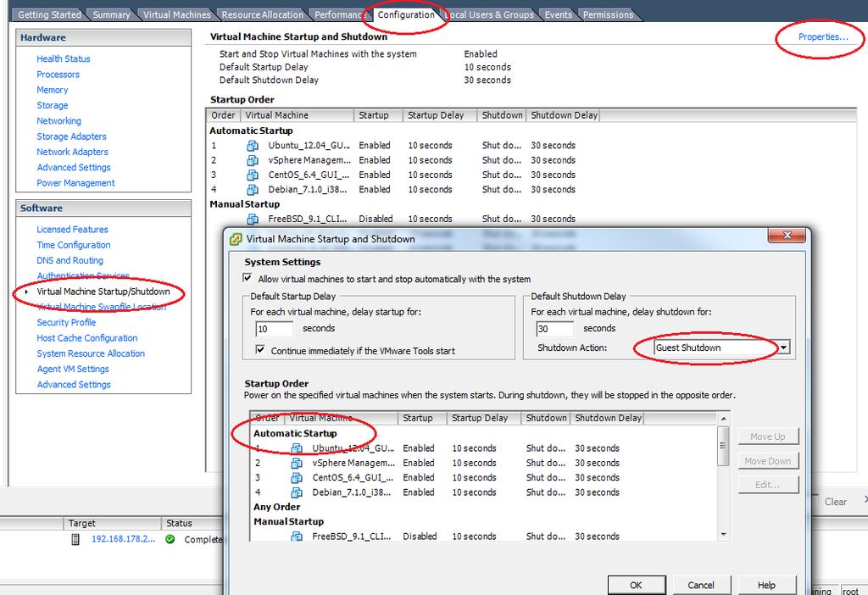Screen dimensions: 868x595
Task: Click Ubuntu_12.04 VM icon in background list
Action: tap(253, 146)
